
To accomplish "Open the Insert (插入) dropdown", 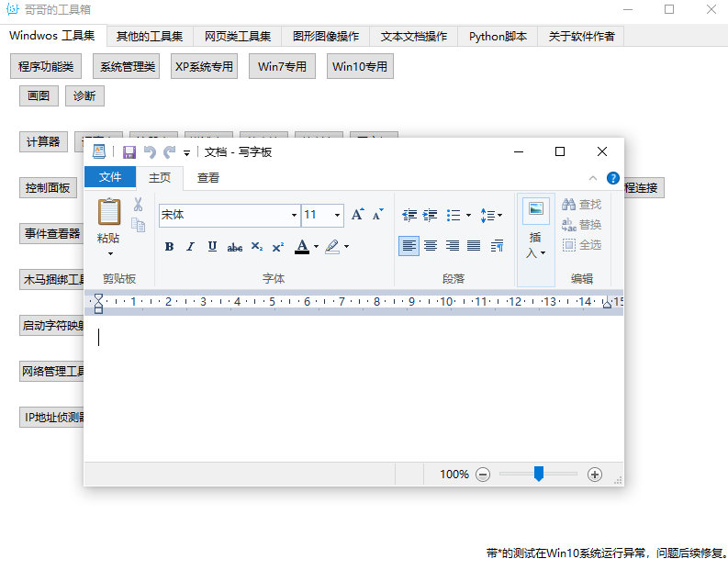I will point(536,240).
